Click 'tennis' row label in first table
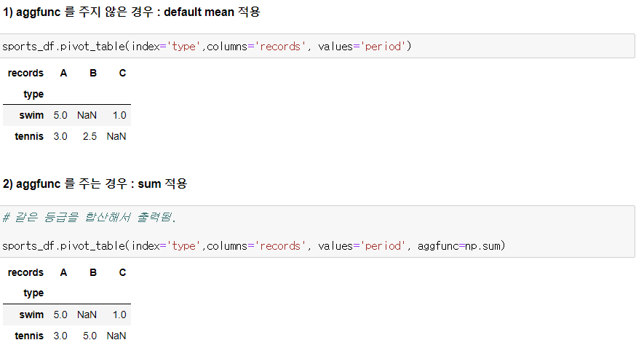The width and height of the screenshot is (644, 348). tap(29, 136)
